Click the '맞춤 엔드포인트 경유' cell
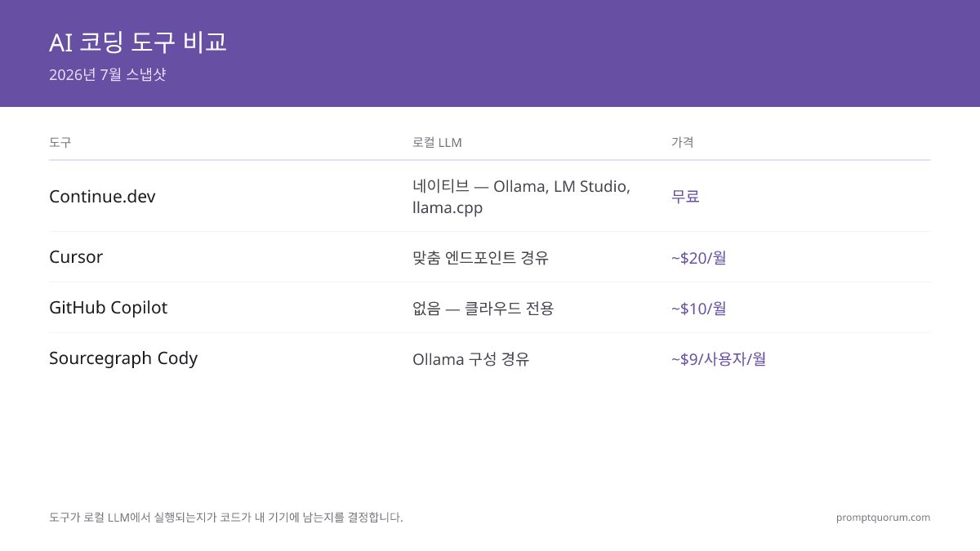This screenshot has height=551, width=980. (480, 258)
